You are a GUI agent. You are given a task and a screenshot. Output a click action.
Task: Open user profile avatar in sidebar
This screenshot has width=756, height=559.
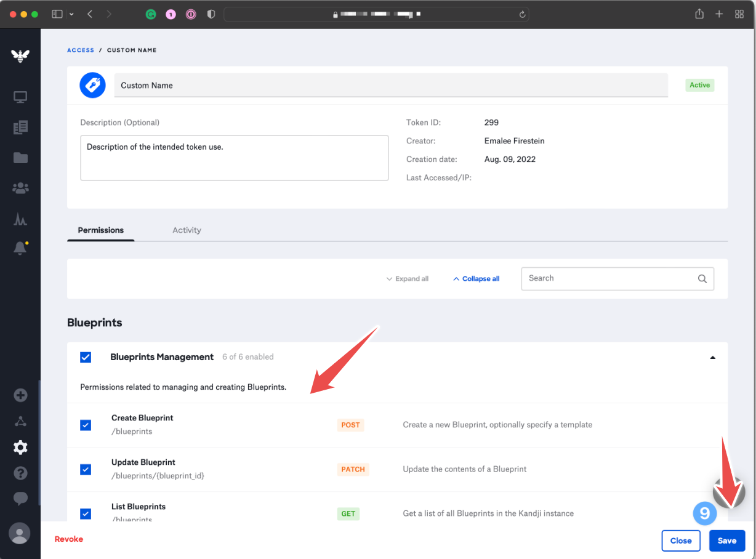(x=20, y=533)
